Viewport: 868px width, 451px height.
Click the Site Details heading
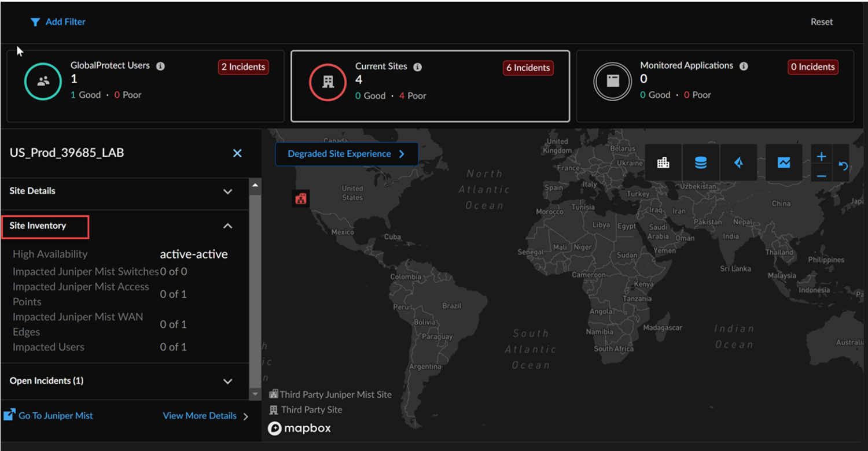pos(32,191)
